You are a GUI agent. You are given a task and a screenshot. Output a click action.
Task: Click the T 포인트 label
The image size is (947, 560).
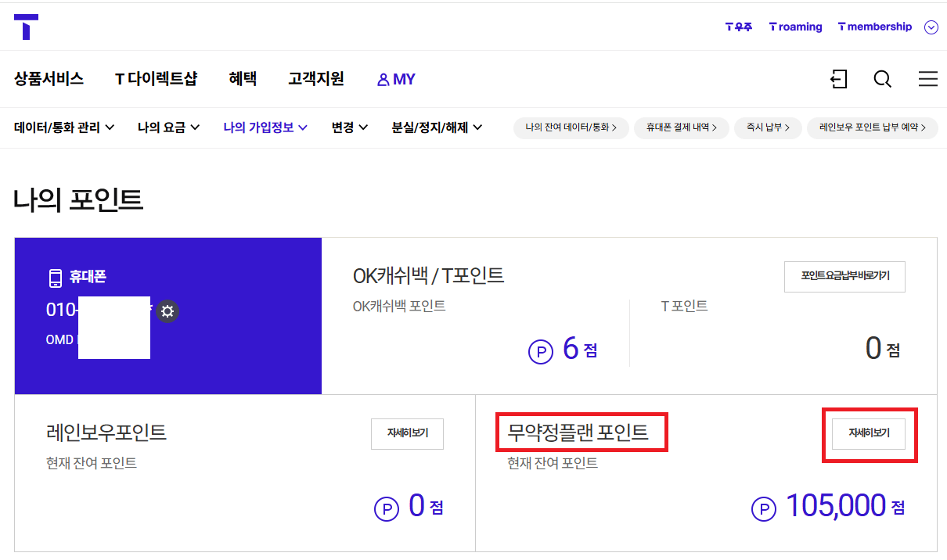684,307
